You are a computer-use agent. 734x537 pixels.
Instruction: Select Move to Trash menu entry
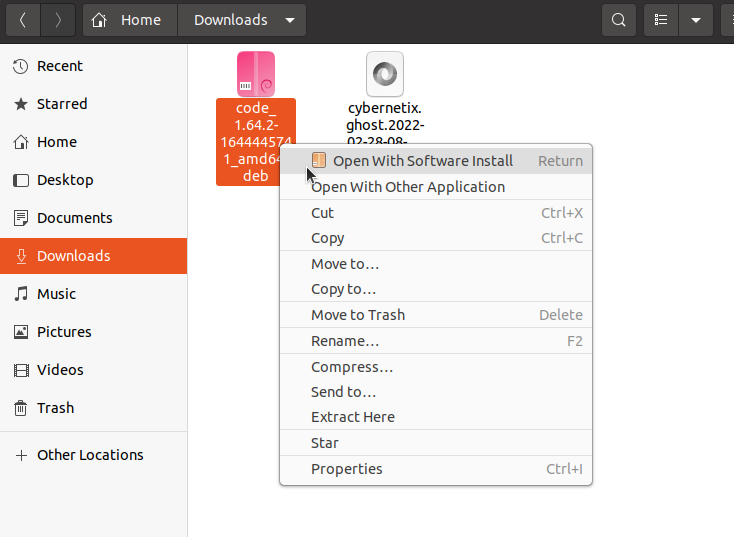click(x=358, y=315)
